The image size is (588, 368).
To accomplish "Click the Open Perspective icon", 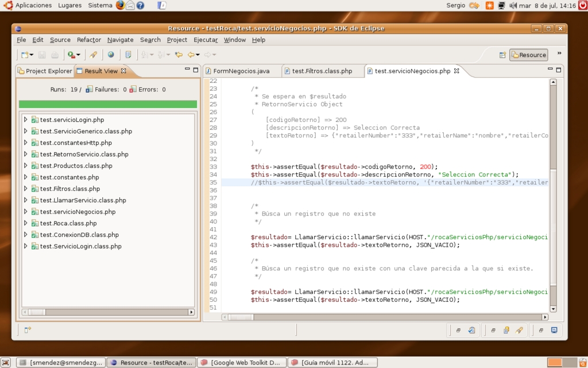I will coord(502,55).
